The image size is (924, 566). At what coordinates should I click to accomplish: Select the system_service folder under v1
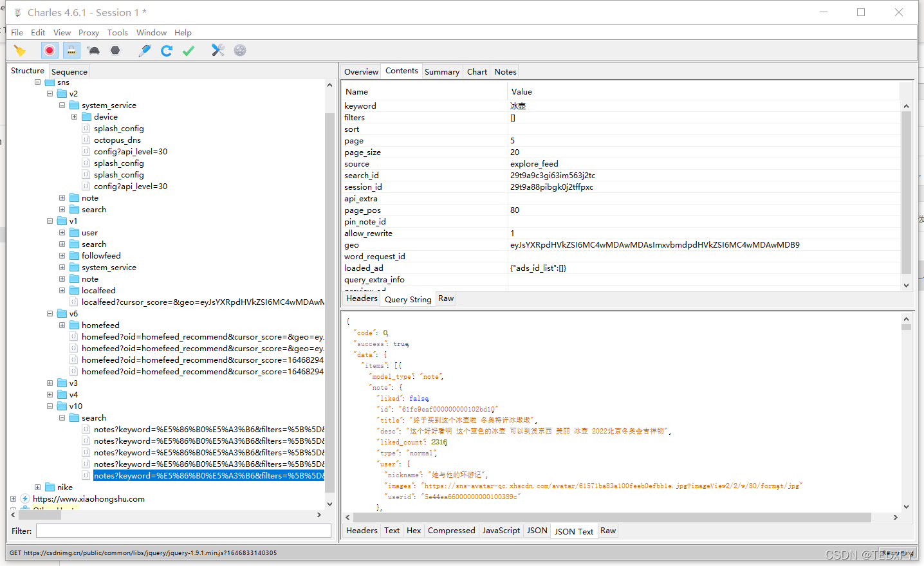109,268
